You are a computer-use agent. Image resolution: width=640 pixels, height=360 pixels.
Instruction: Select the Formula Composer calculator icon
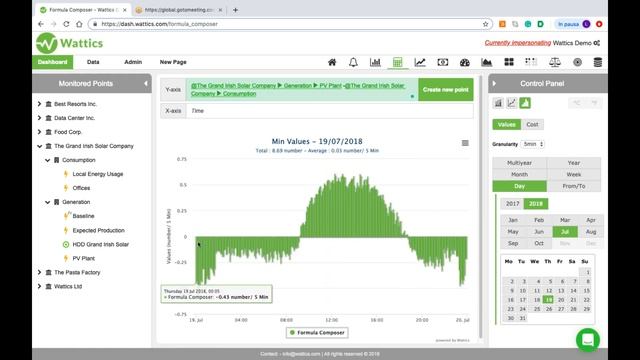(397, 62)
